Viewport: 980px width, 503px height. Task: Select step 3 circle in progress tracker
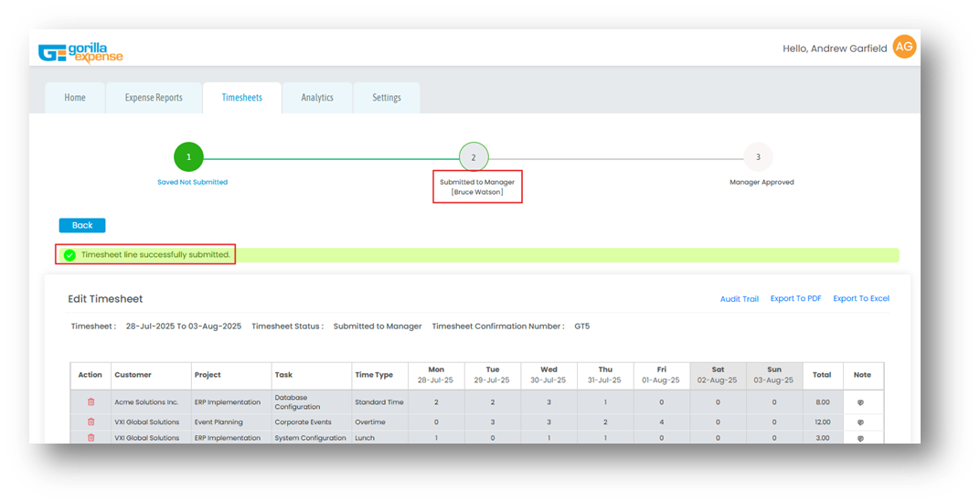(758, 157)
